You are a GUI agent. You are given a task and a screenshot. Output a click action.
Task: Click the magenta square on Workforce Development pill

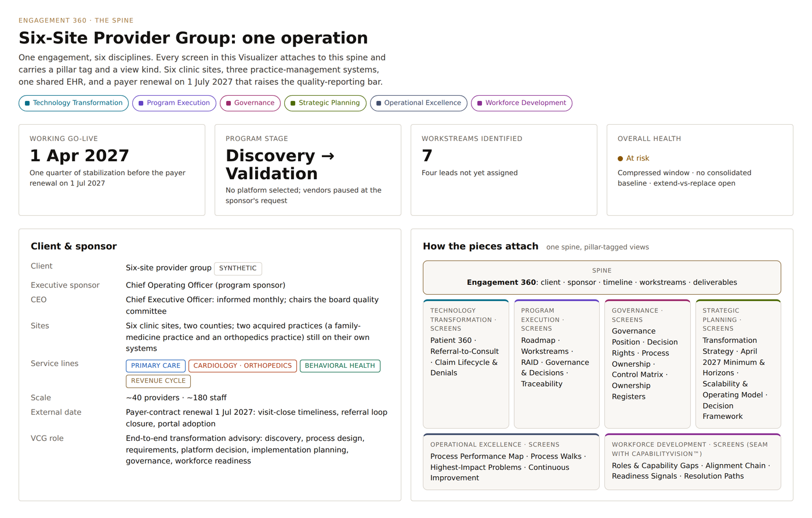[x=480, y=103]
